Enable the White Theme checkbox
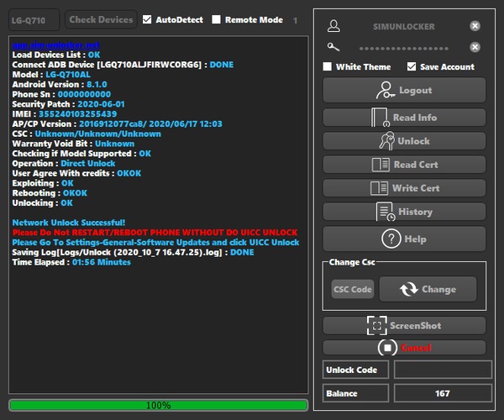Viewport: 504px width, 420px height. tap(328, 66)
